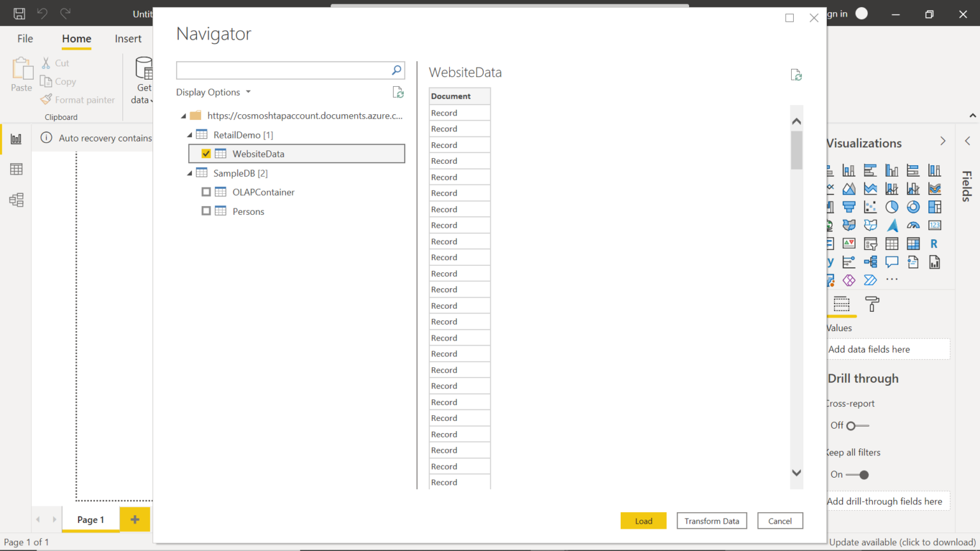Pick the treemap visualization icon
980x551 pixels.
coord(935,207)
